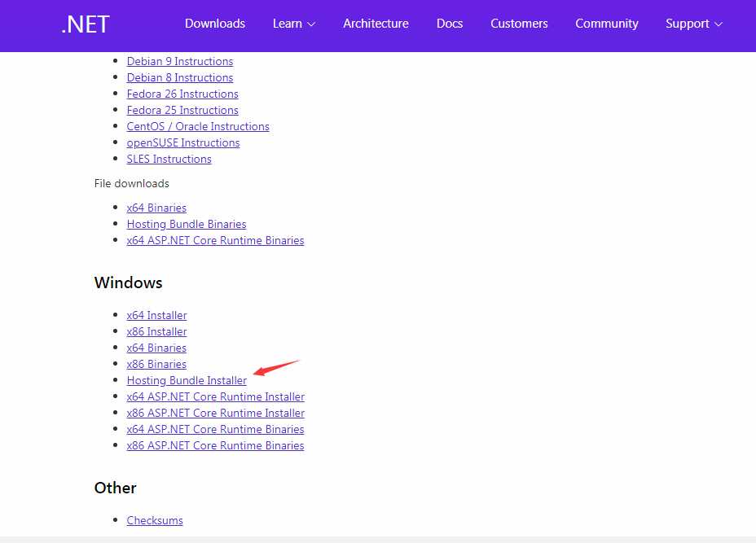Download Windows x64 Installer
Viewport: 756px width, 543px height.
(x=156, y=315)
